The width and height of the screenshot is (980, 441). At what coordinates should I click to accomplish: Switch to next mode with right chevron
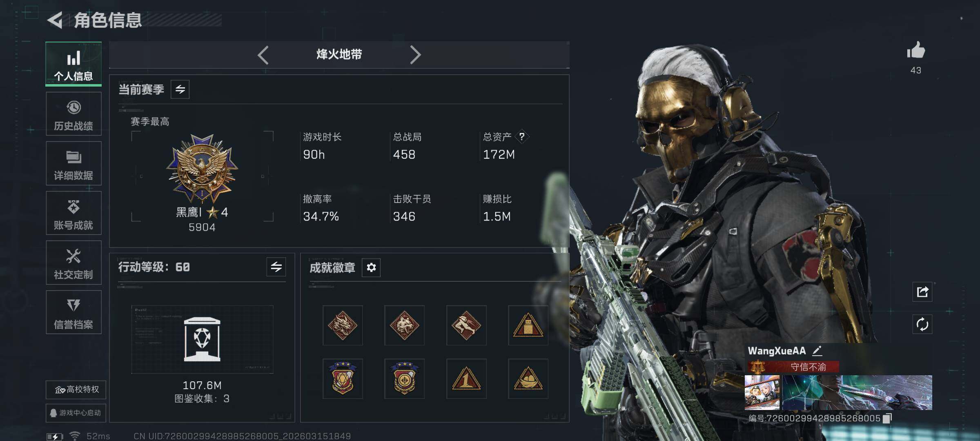[x=415, y=55]
